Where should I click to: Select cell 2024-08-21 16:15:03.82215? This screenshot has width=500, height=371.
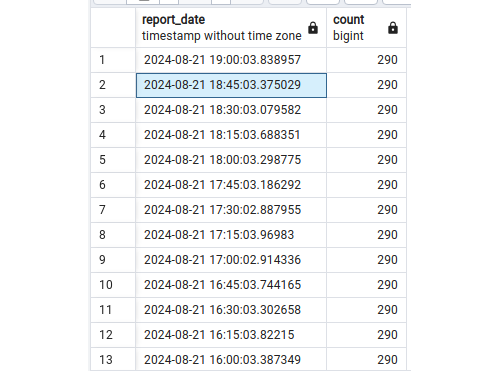tap(231, 335)
